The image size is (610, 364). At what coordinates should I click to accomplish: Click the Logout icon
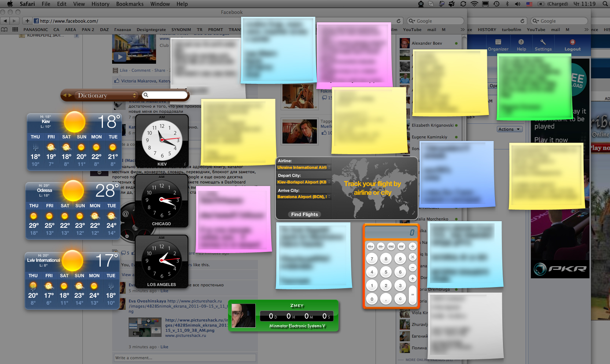tap(572, 42)
